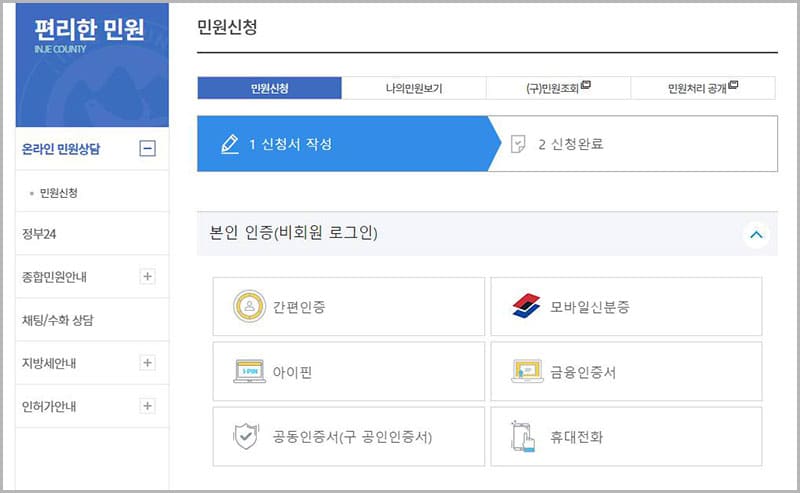This screenshot has width=800, height=493.
Task: Expand the 지방세안내 sidebar section
Action: (148, 362)
